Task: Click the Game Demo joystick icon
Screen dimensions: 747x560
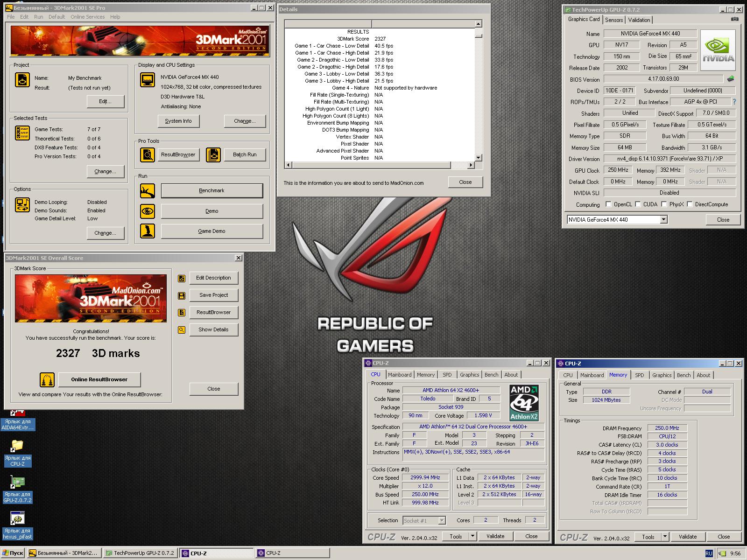Action: pyautogui.click(x=148, y=231)
